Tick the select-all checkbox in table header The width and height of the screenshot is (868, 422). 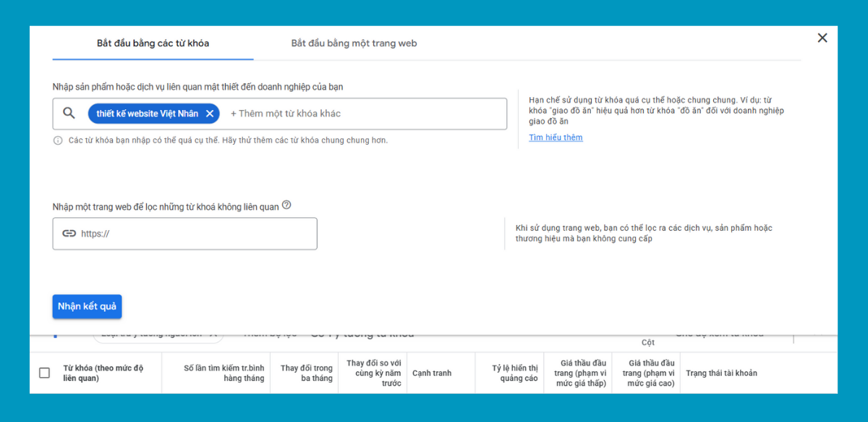[x=44, y=373]
